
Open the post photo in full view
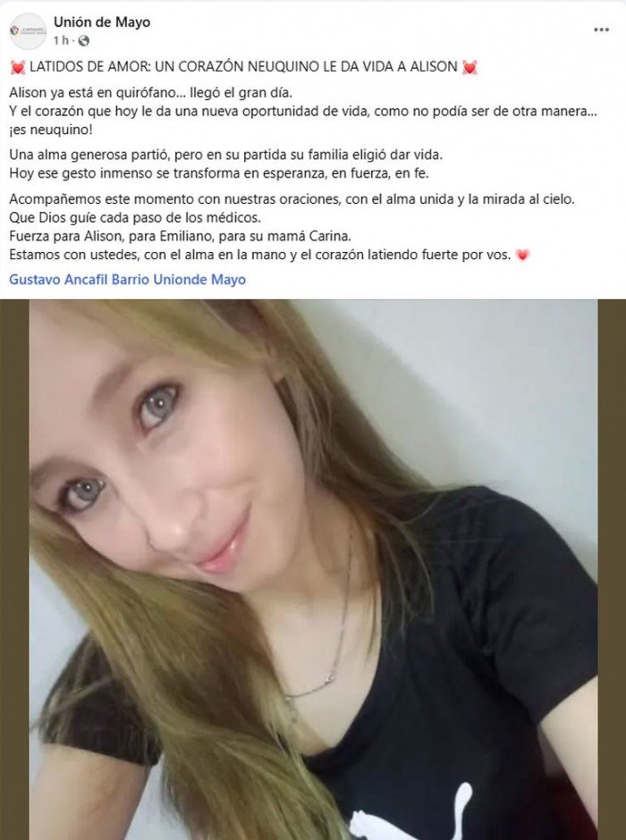(313, 569)
